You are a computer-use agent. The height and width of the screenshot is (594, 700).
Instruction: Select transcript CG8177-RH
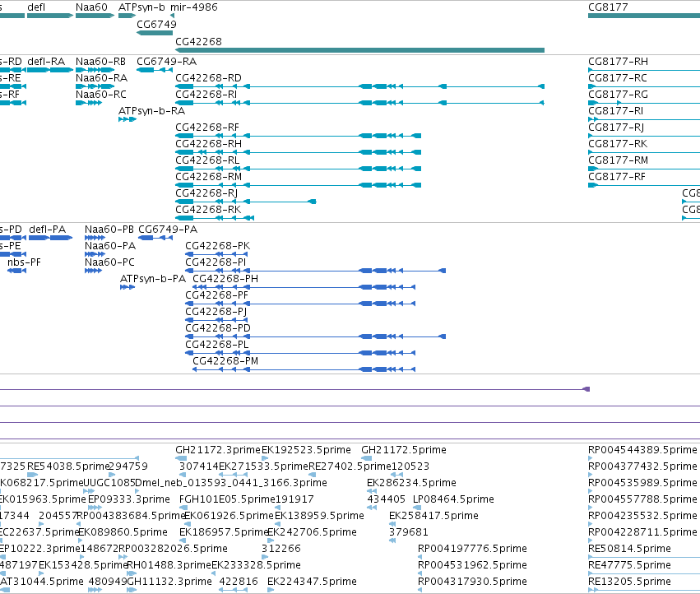pos(644,70)
